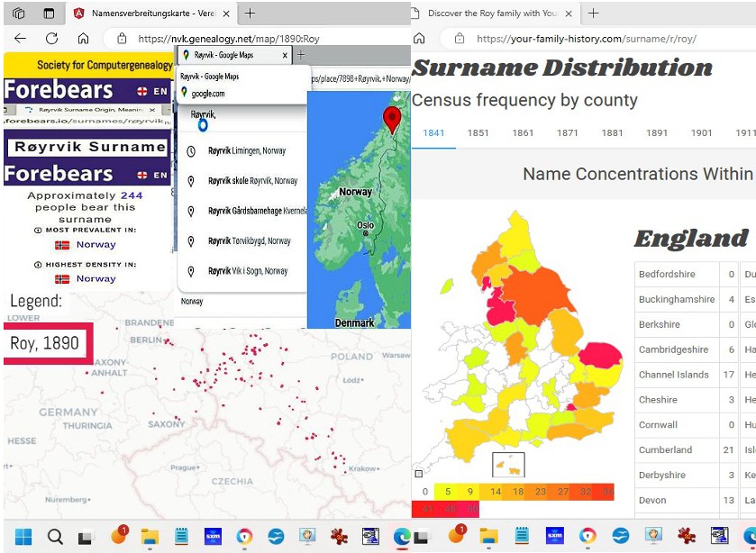Image resolution: width=756 pixels, height=553 pixels.
Task: Close the Discover the Roy family tab
Action: tap(569, 14)
